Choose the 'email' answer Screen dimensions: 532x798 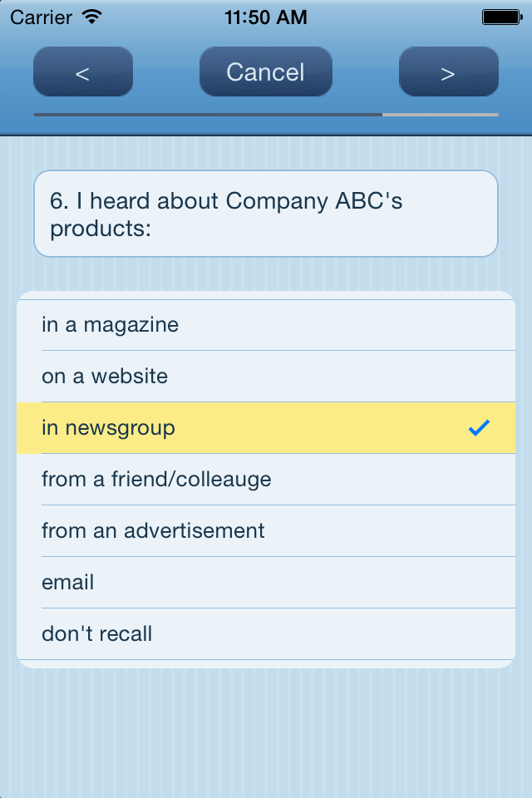266,583
